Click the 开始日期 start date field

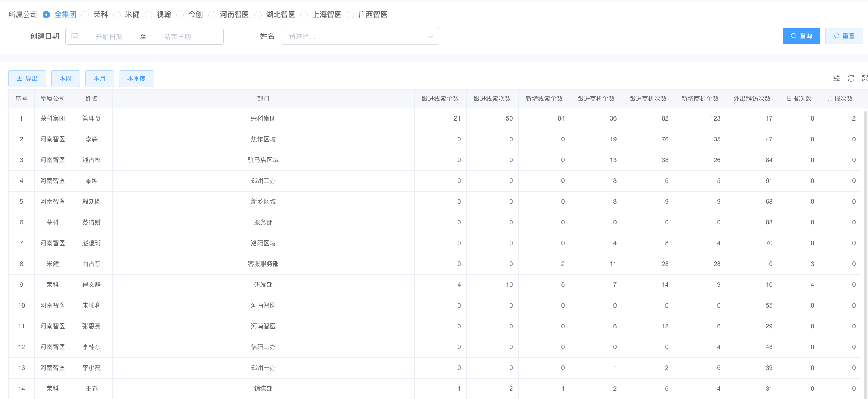point(109,37)
